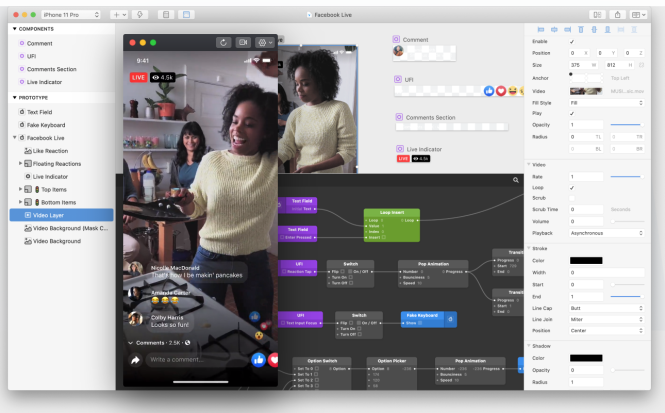Toggle the layer list panel view
The height and width of the screenshot is (413, 665).
pos(166,15)
